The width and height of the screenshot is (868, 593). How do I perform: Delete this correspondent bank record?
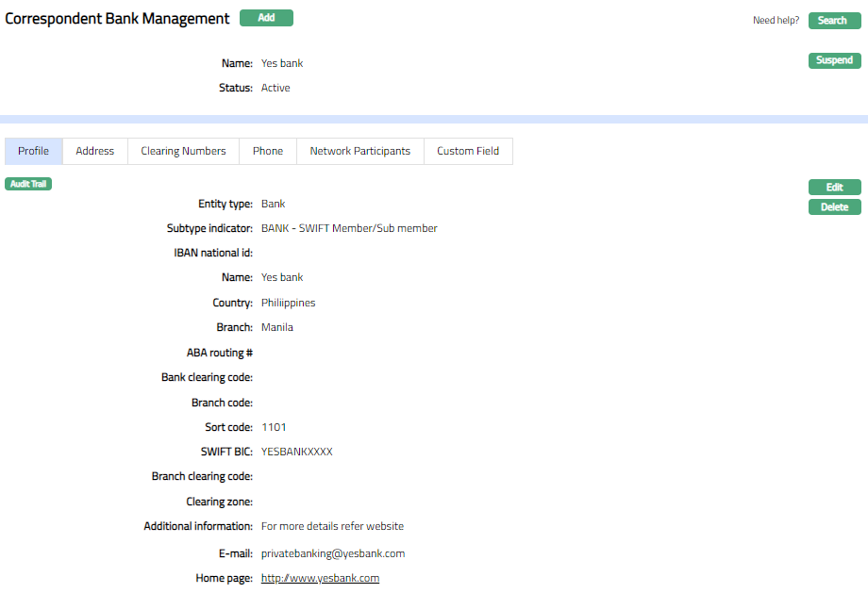coord(834,207)
